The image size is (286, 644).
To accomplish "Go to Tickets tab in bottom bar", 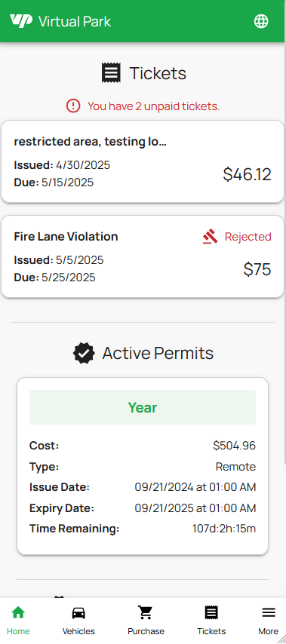I will click(211, 621).
